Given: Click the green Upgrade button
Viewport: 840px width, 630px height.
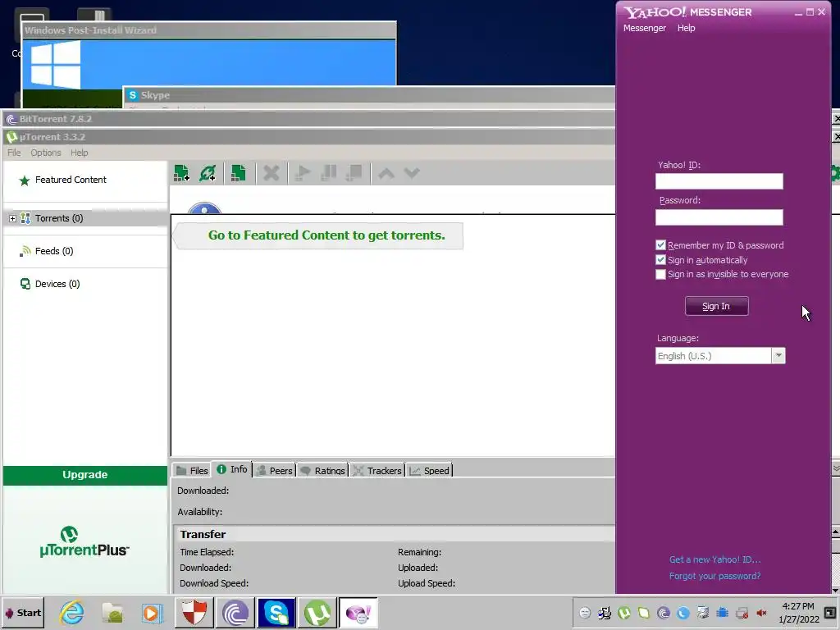Looking at the screenshot, I should coord(85,475).
